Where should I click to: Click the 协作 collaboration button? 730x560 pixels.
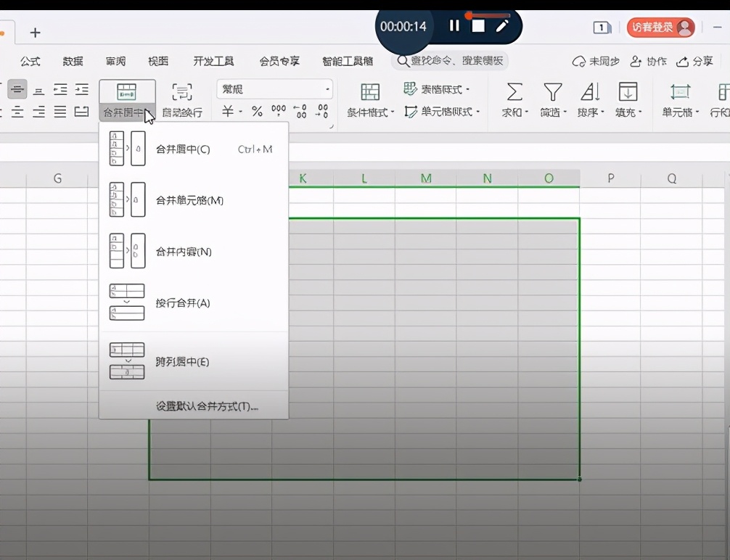648,62
